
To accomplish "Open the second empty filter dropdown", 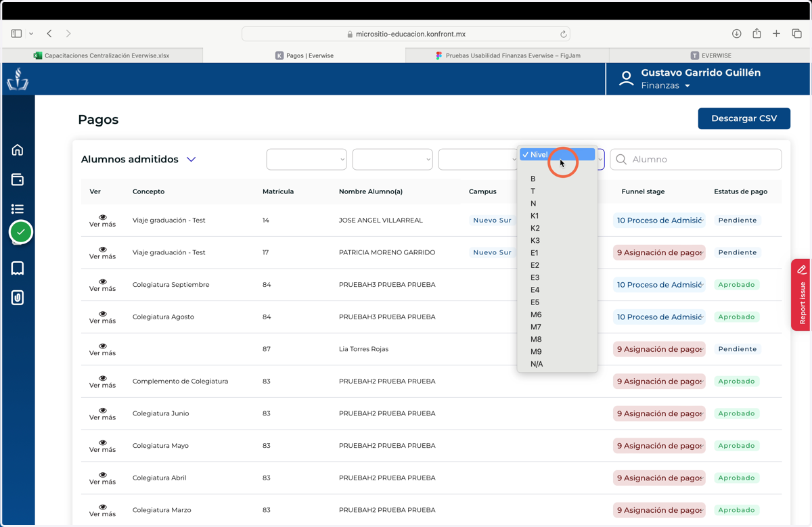I will click(x=392, y=160).
